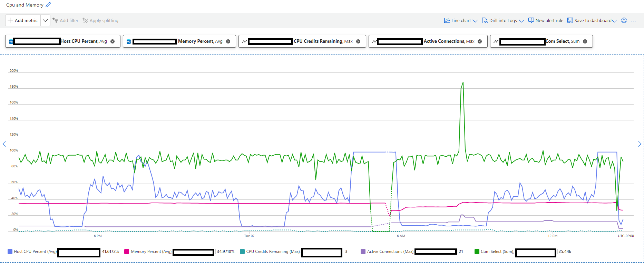Open chart settings gear icon
This screenshot has width=644, height=265.
click(x=624, y=20)
